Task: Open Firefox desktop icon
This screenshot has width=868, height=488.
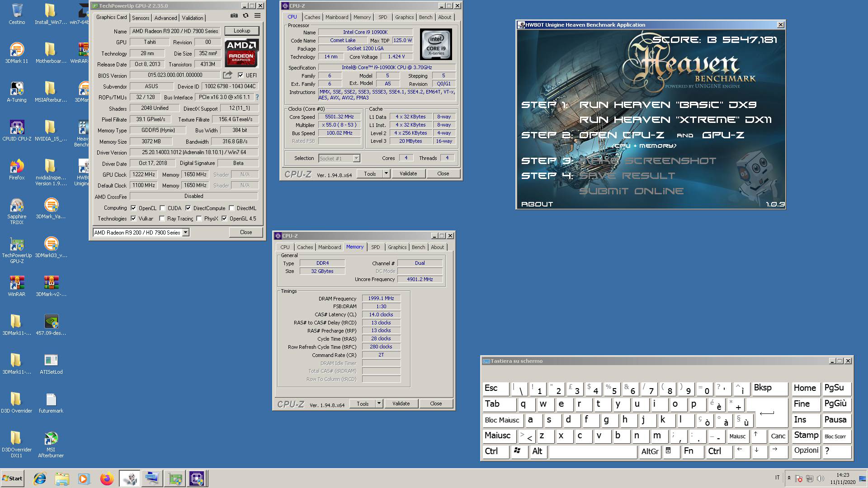Action: click(17, 169)
